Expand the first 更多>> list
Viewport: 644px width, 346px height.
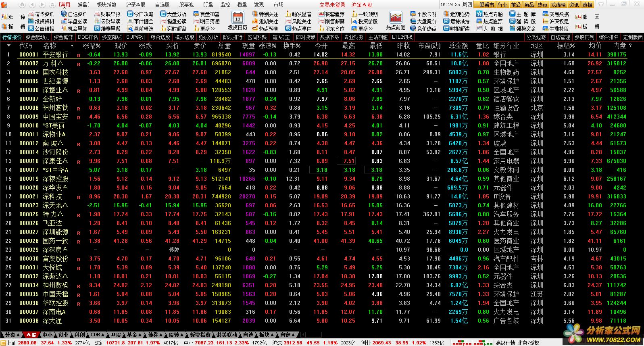204,29
